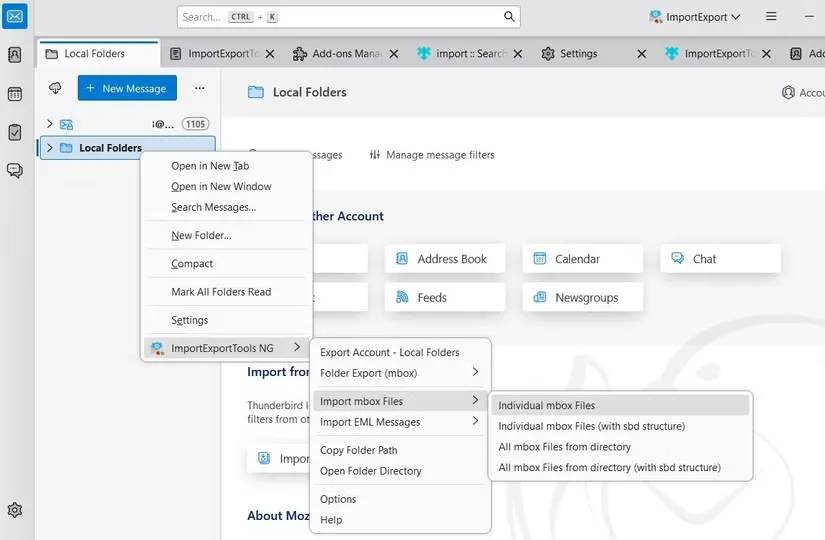Open the Address Book space in sidebar
Image resolution: width=825 pixels, height=540 pixels.
[x=15, y=55]
